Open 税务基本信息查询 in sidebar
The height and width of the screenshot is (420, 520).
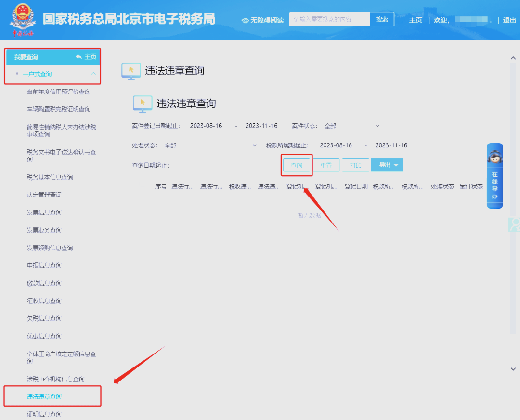(50, 177)
